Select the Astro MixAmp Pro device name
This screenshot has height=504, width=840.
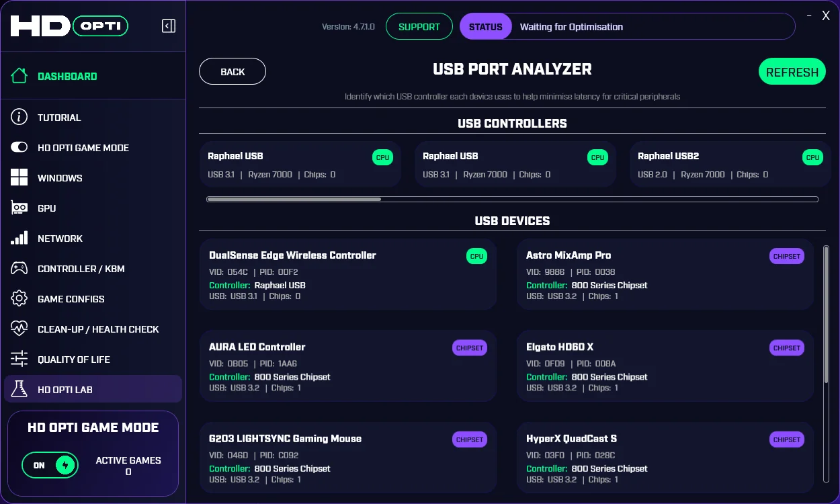[x=569, y=255]
